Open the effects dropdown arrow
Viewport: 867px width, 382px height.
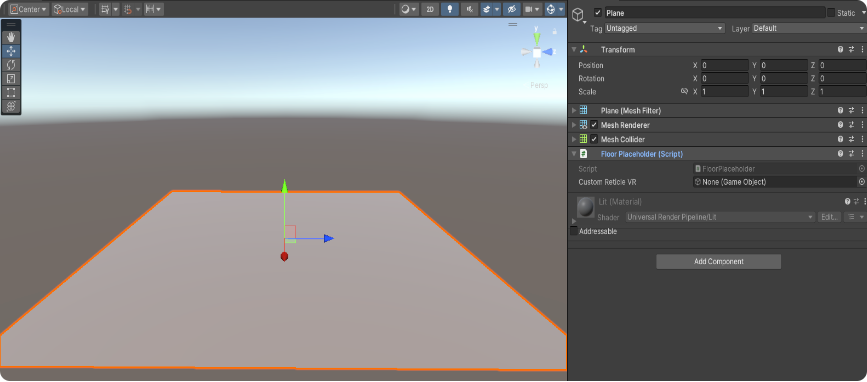tap(497, 9)
